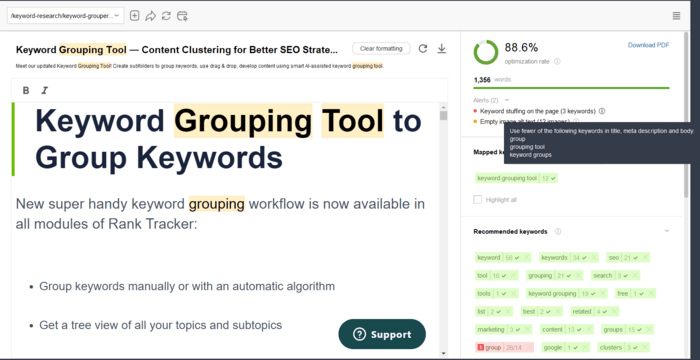Remove the 'groups' tag with its X

(x=649, y=330)
